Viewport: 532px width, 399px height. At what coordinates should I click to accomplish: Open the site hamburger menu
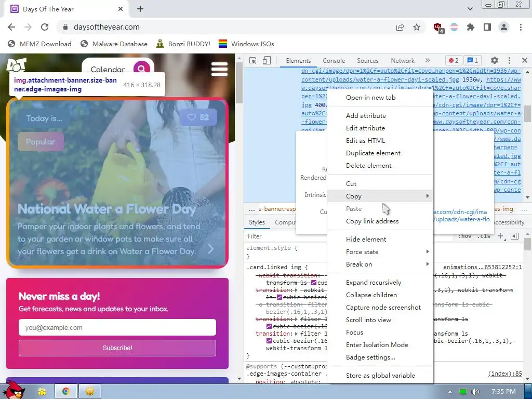pyautogui.click(x=219, y=69)
